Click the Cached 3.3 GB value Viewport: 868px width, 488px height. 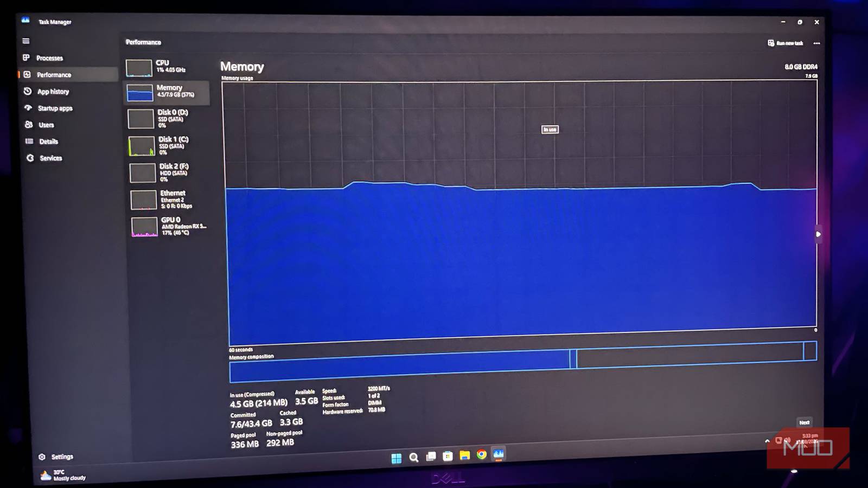pos(291,422)
